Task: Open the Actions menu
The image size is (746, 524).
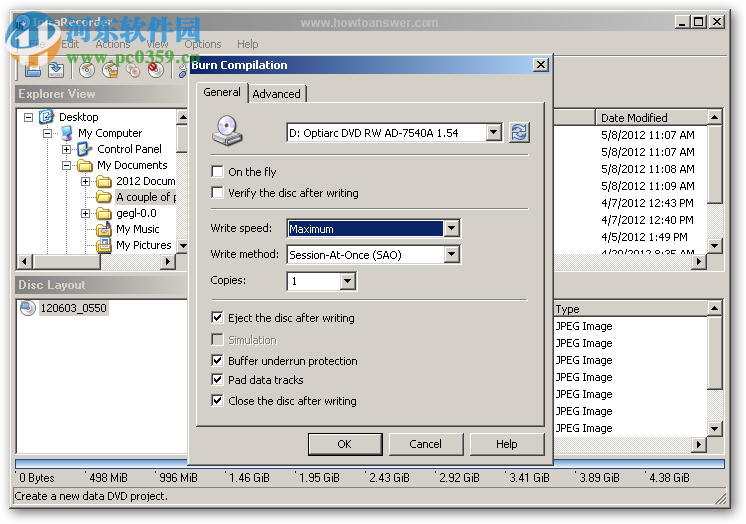Action: (113, 44)
